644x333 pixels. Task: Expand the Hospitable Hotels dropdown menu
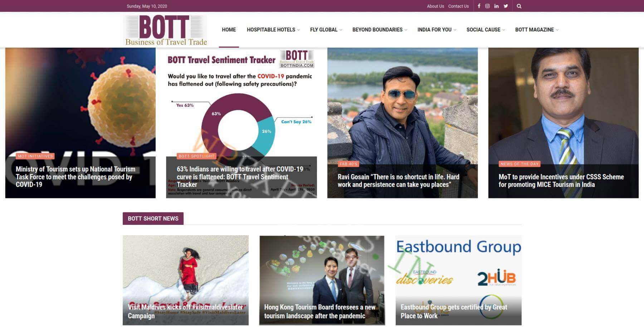[273, 30]
